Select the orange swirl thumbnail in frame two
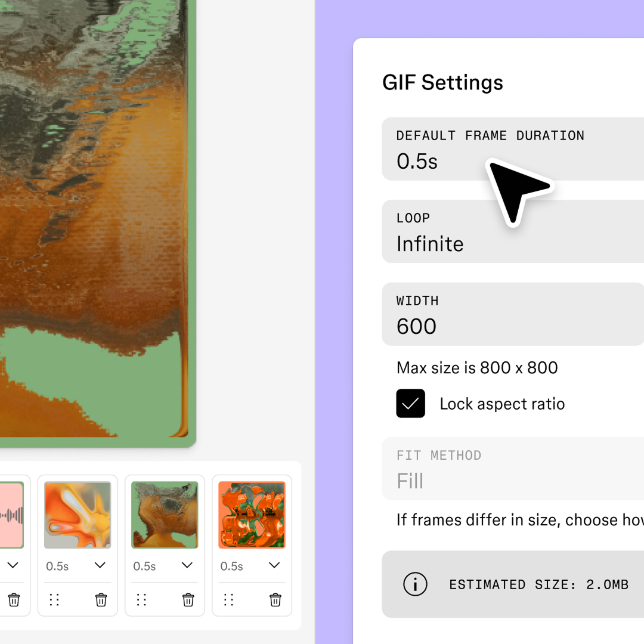 [78, 515]
